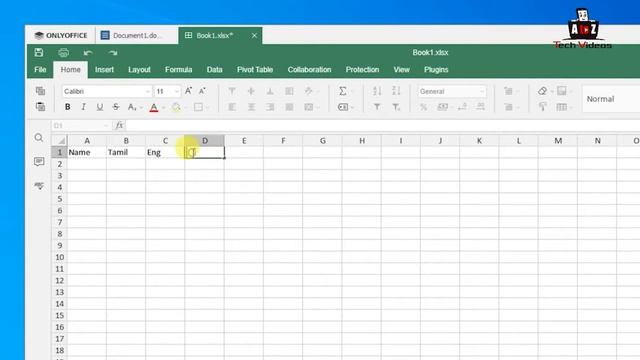This screenshot has height=360, width=640.
Task: Justify cell text
Action: [x=289, y=107]
